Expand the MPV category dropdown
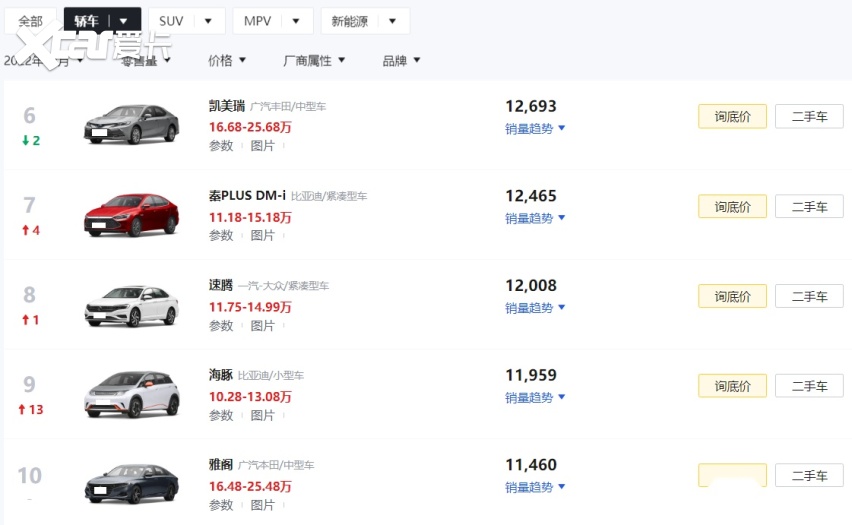Screen dimensions: 852x525 point(296,21)
